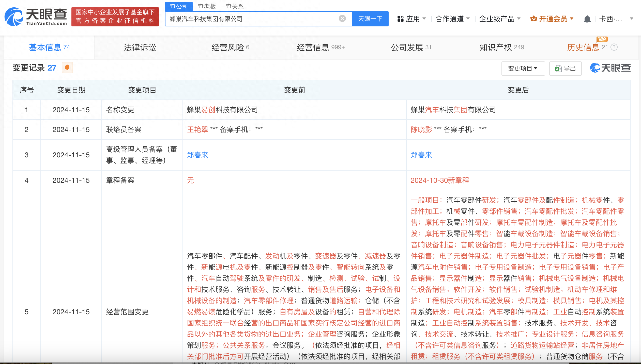Viewport: 641px width, 364px height.
Task: Click the Excel icon on the export button
Action: click(558, 69)
